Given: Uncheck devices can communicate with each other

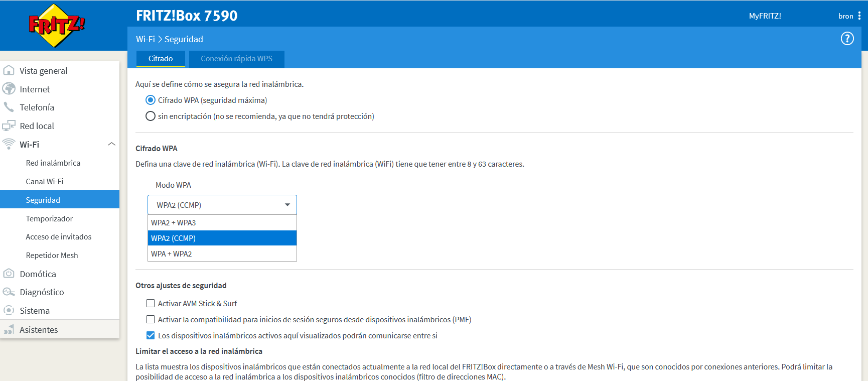Looking at the screenshot, I should pos(151,335).
